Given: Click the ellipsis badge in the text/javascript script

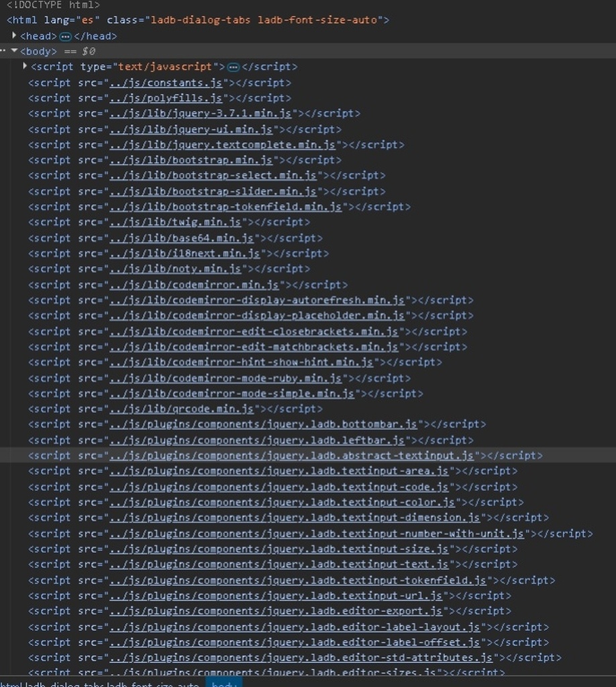Looking at the screenshot, I should point(233,67).
